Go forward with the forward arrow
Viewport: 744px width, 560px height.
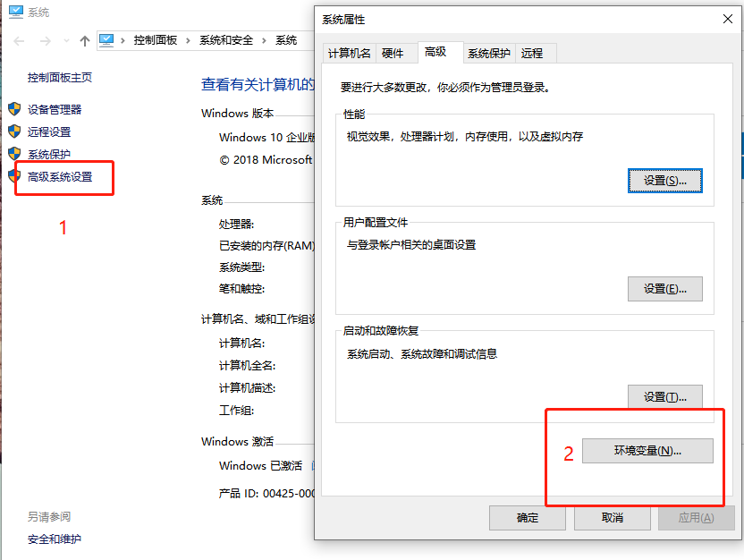[x=45, y=41]
